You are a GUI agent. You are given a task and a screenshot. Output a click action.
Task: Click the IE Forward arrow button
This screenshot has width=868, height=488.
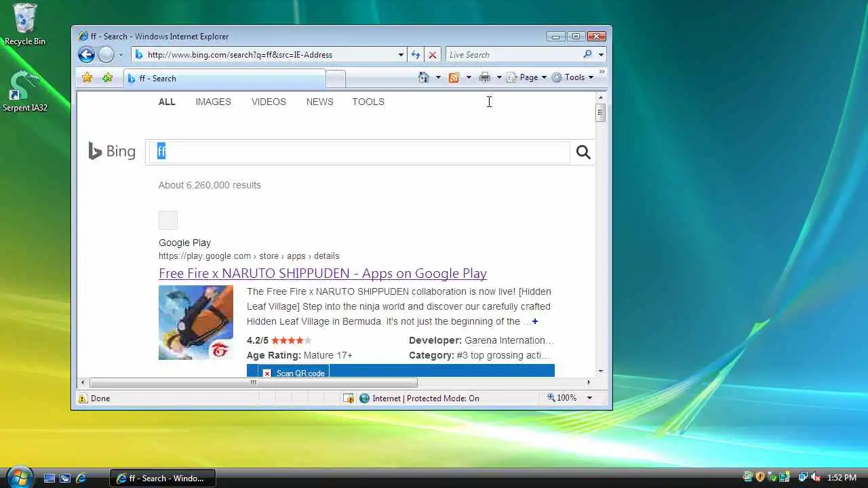pyautogui.click(x=106, y=55)
